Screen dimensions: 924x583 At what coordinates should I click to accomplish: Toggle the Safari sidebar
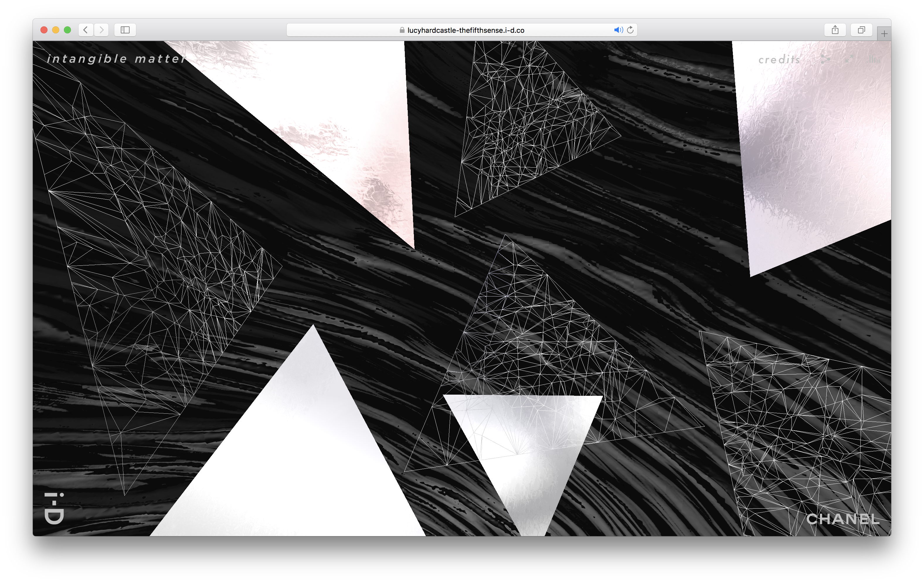click(125, 30)
